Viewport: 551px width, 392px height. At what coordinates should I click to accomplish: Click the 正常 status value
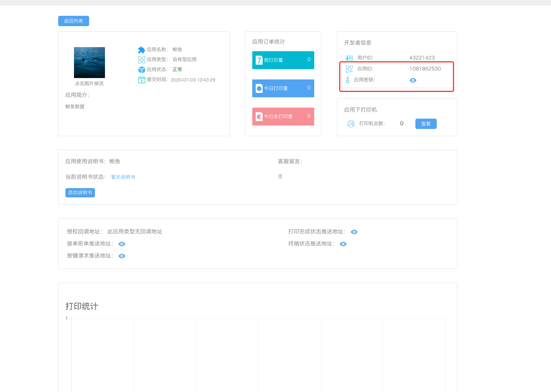[178, 69]
